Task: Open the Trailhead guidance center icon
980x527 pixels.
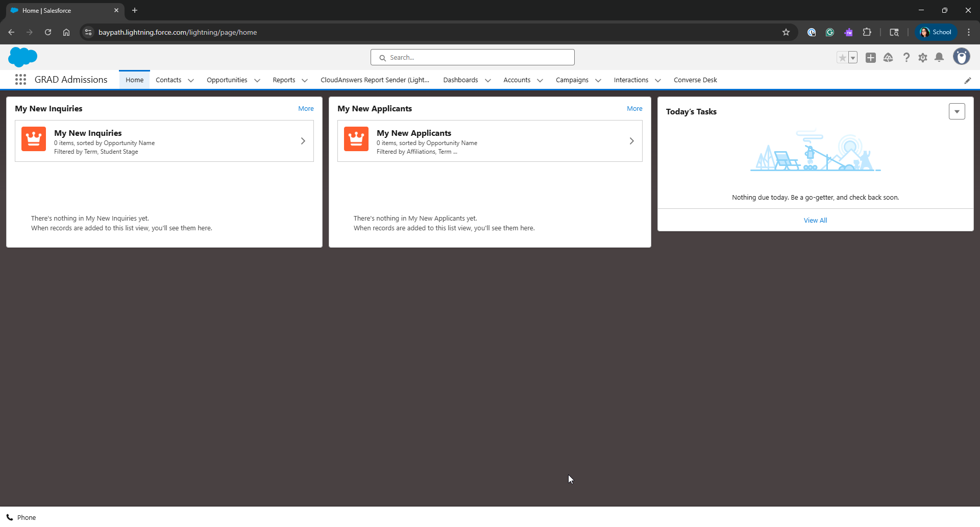Action: (x=888, y=58)
